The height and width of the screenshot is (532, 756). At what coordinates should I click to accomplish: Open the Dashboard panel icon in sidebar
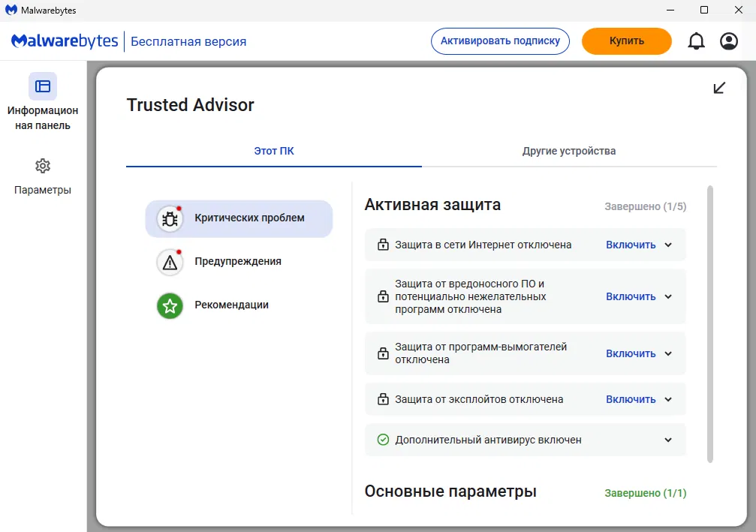pos(43,86)
